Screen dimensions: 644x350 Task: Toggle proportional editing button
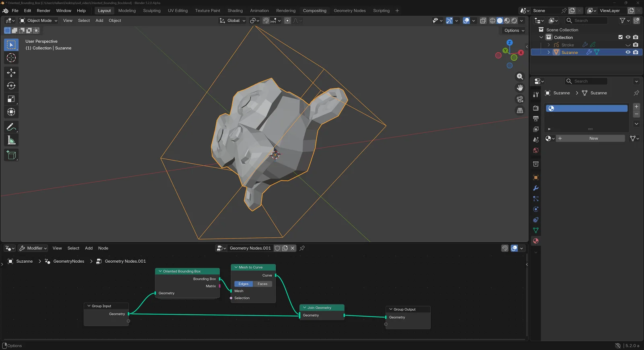287,21
